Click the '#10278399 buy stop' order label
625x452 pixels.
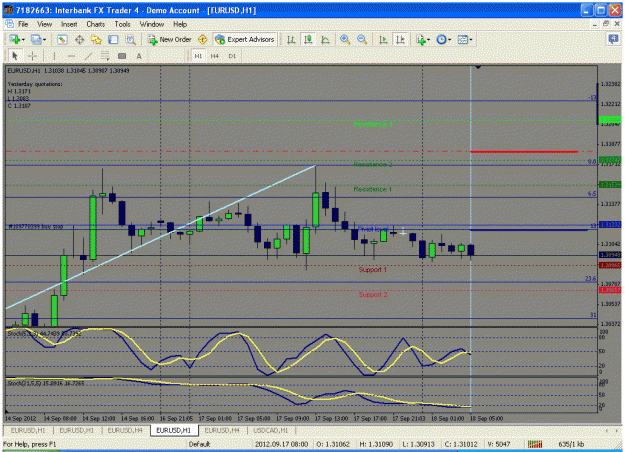click(36, 226)
